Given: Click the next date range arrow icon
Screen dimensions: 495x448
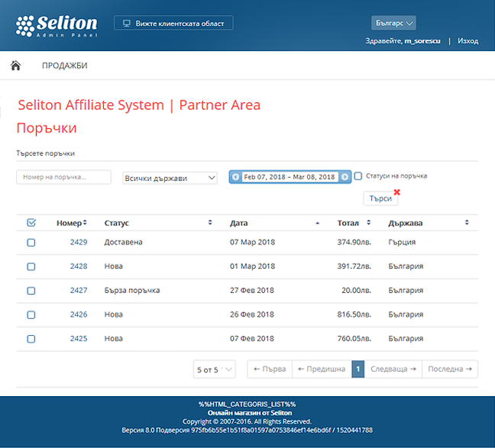Looking at the screenshot, I should click(x=345, y=177).
